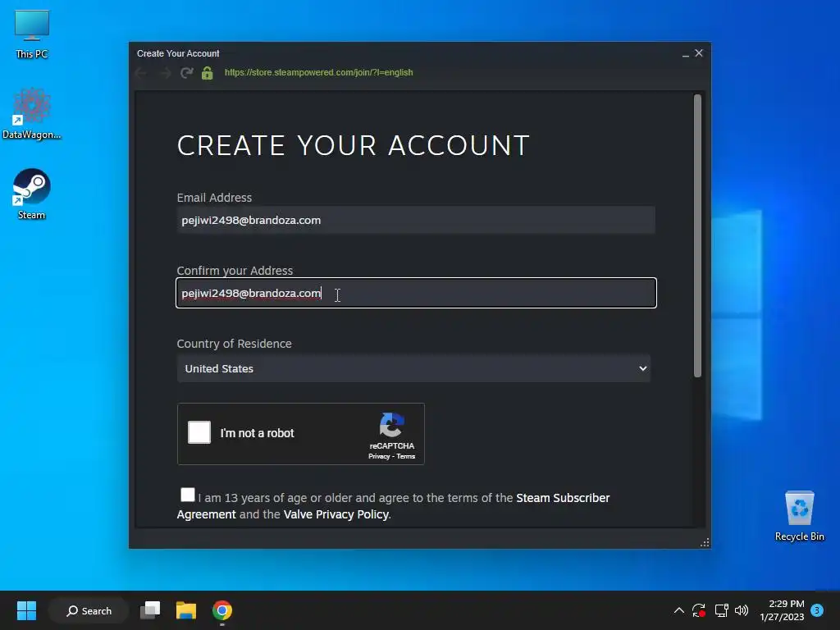Open the clock showing 2:29 PM

(782, 610)
